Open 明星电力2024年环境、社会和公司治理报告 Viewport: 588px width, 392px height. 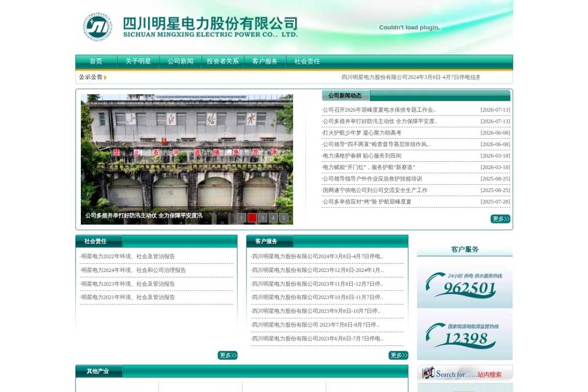pos(133,270)
